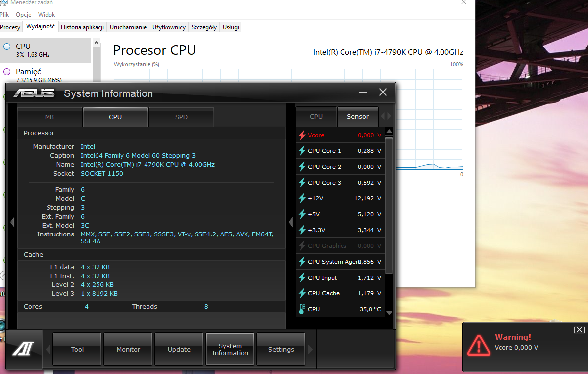Viewport: 588px width, 374px height.
Task: Click the Monitor button
Action: click(128, 349)
